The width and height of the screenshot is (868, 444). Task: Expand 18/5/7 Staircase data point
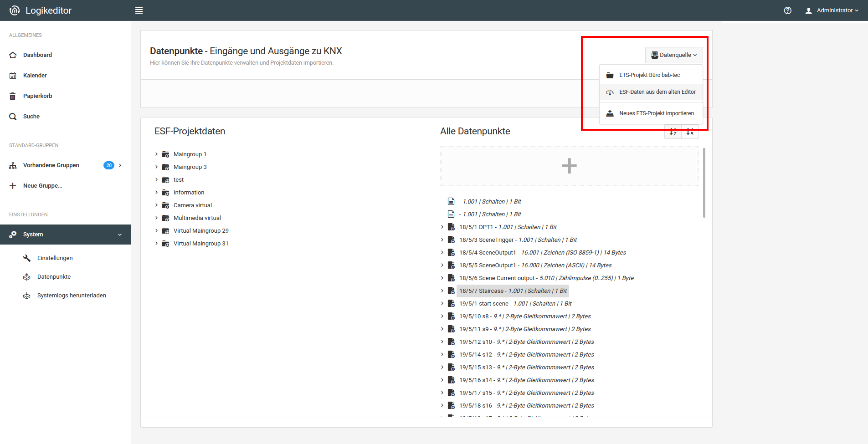(x=442, y=291)
